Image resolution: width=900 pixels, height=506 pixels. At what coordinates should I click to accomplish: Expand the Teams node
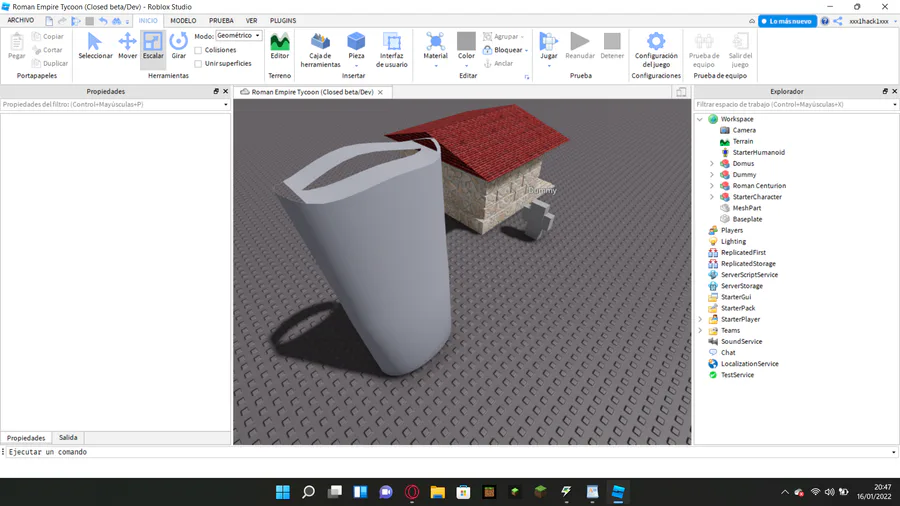700,330
